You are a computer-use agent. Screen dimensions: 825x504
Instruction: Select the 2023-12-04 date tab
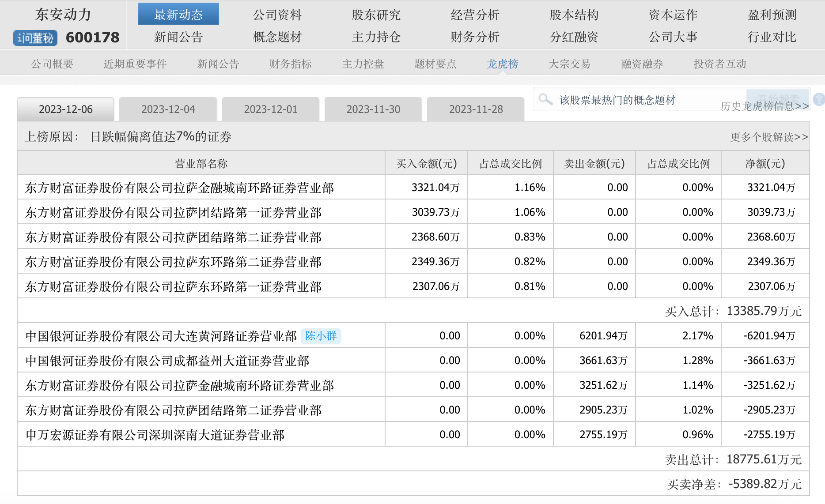pos(168,109)
